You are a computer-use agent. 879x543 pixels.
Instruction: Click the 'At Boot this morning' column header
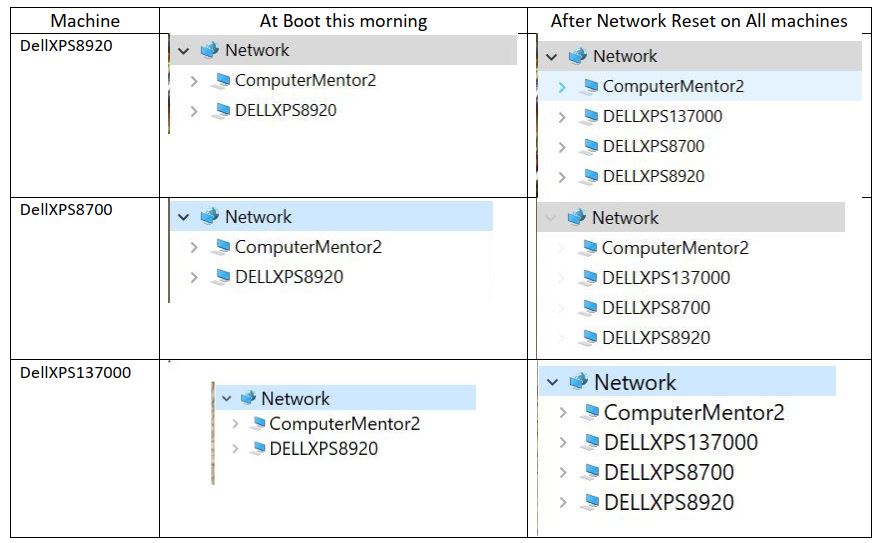[x=343, y=20]
